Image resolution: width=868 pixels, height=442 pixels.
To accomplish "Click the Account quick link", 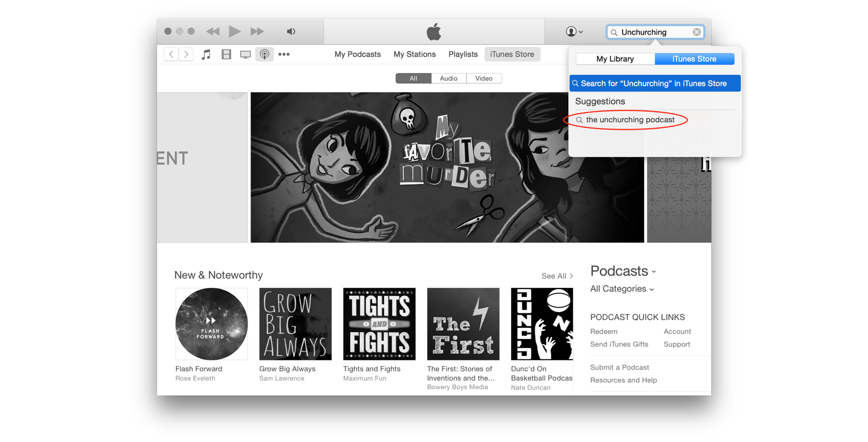I will (677, 332).
